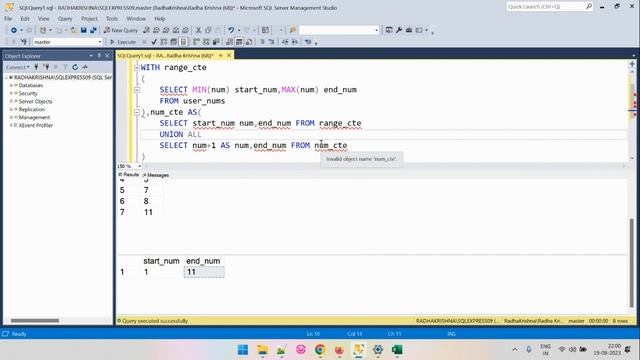Viewport: 640px width, 360px height.
Task: Click Display Estimated Execution Plan icon
Action: point(164,42)
